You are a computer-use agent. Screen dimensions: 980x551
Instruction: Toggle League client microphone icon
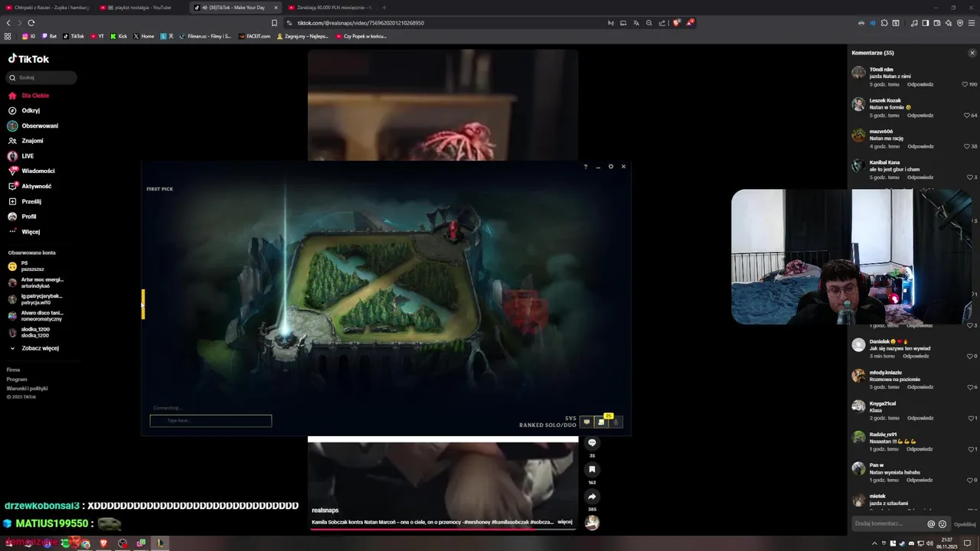tap(616, 422)
